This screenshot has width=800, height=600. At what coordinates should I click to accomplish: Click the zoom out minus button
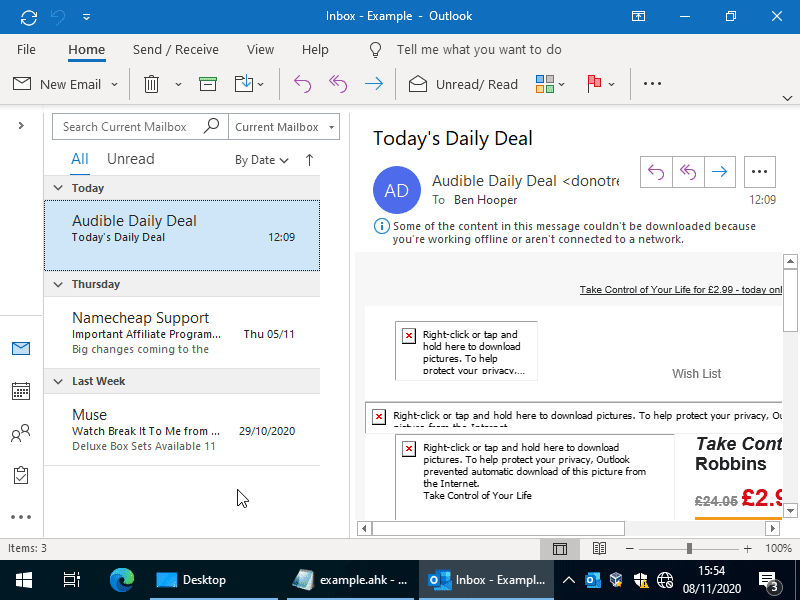point(630,548)
